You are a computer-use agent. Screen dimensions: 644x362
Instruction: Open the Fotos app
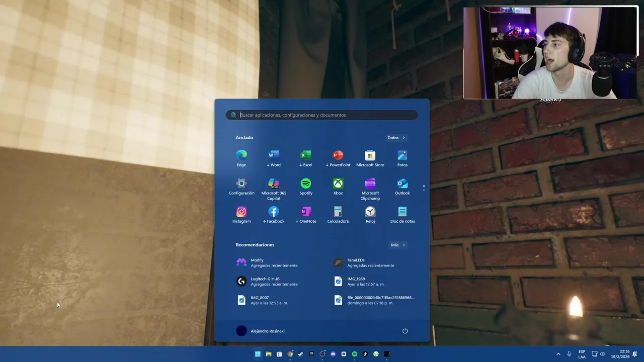[x=403, y=158]
